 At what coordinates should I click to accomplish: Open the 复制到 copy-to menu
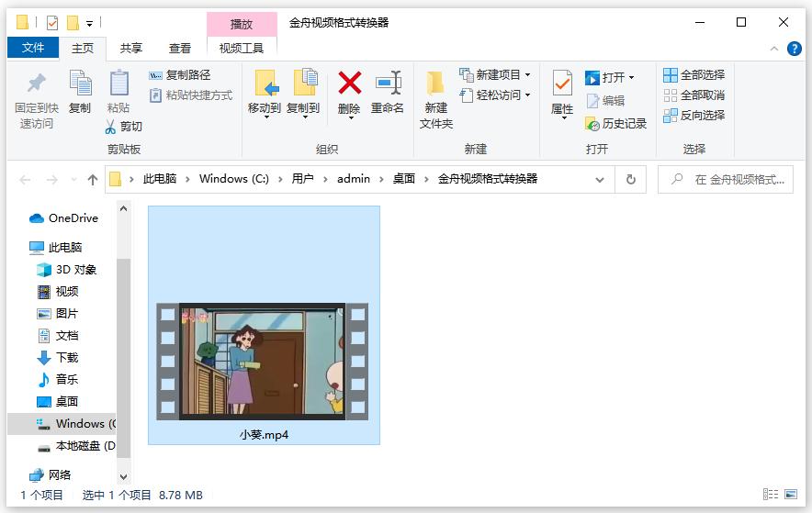click(x=303, y=94)
